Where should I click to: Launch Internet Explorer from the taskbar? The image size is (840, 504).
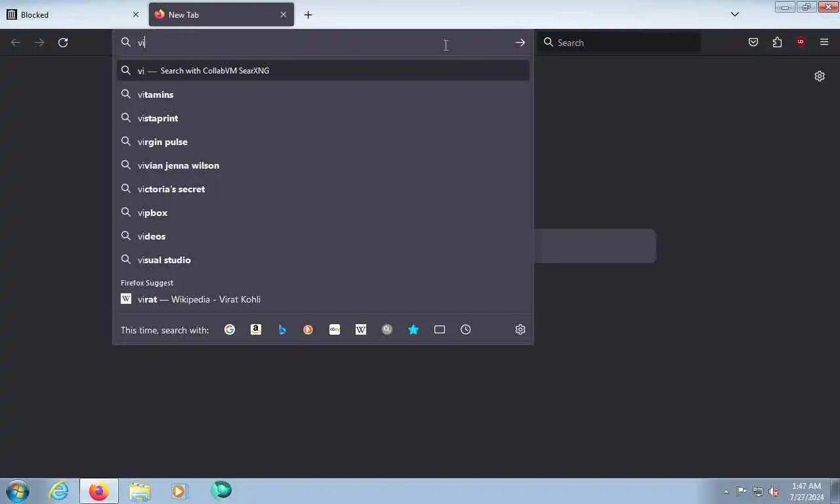tap(58, 491)
